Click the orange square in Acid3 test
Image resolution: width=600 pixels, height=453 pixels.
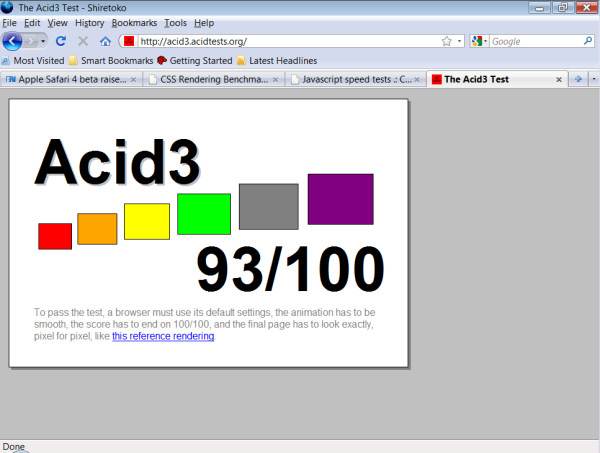97,229
